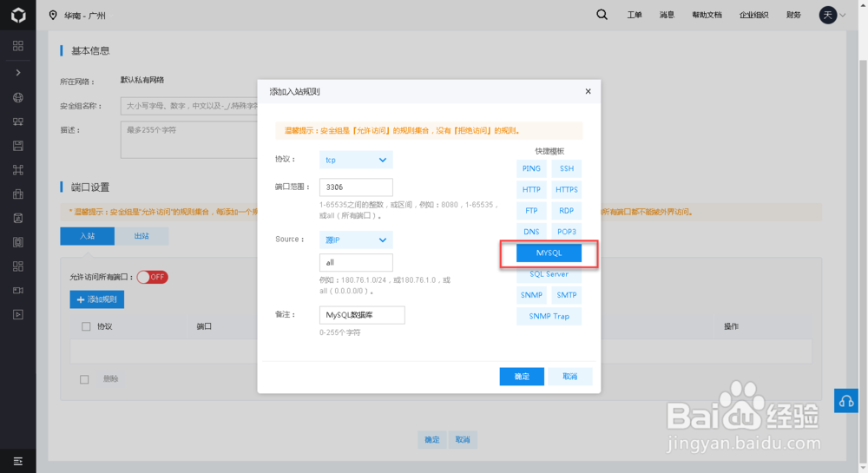The height and width of the screenshot is (473, 868).
Task: Open the 财务 menu item
Action: pyautogui.click(x=793, y=15)
